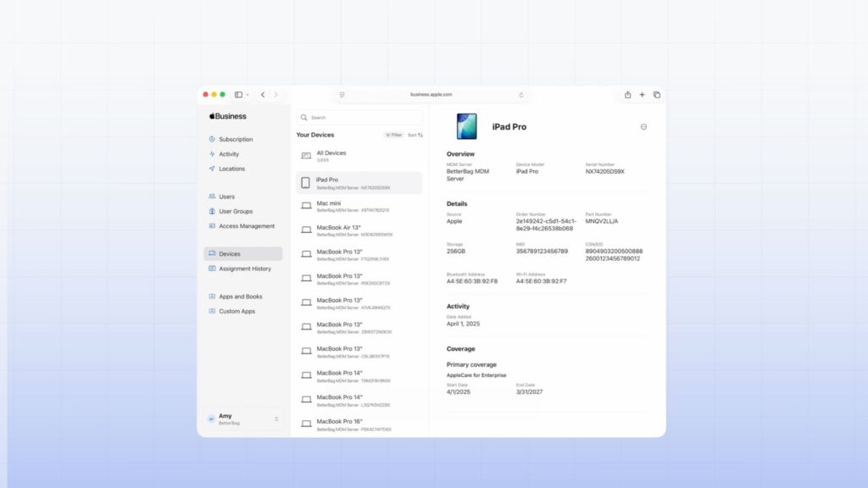The image size is (868, 488).
Task: Open the sidebar button dropdown arrow
Action: (x=248, y=95)
